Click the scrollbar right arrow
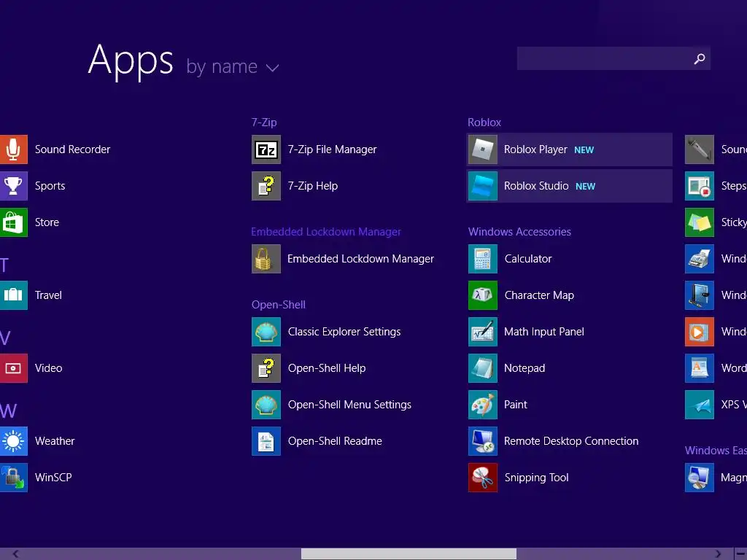 pos(718,554)
